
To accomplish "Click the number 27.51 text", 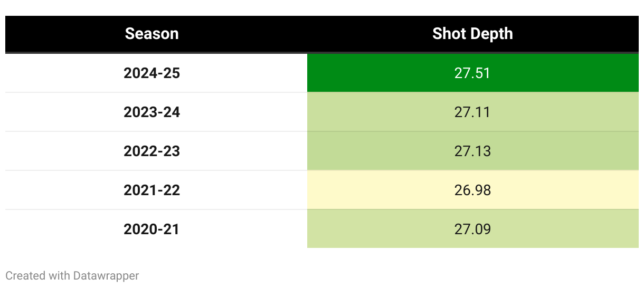I will point(472,73).
